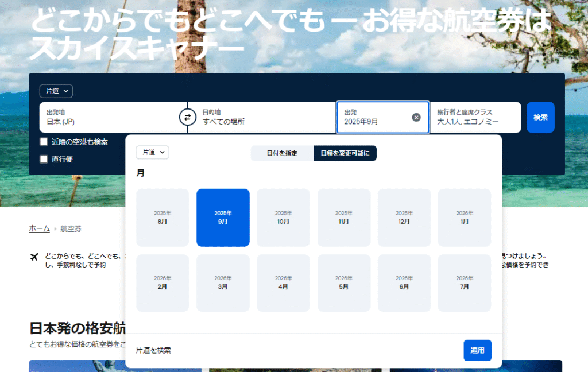Viewport: 588px width, 372px height.
Task: Enable the 直行便 direct flights checkbox
Action: (44, 159)
